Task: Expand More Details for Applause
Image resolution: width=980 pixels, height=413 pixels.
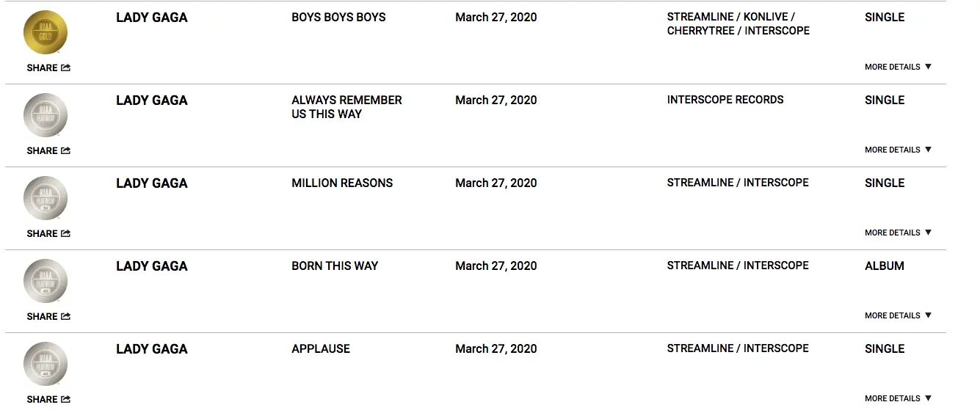Action: 898,398
